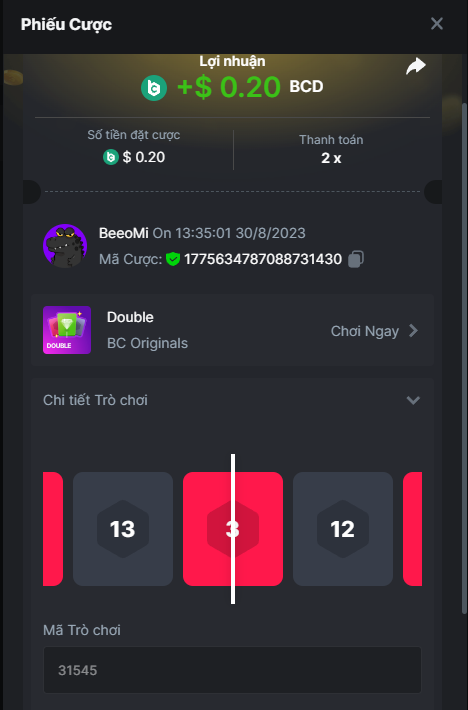Click the green verified shield icon

click(x=173, y=259)
